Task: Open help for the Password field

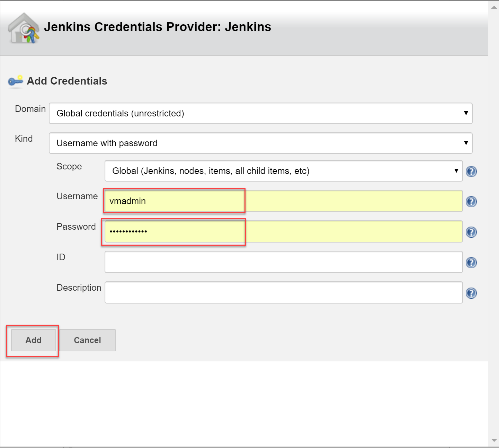Action: click(x=471, y=232)
